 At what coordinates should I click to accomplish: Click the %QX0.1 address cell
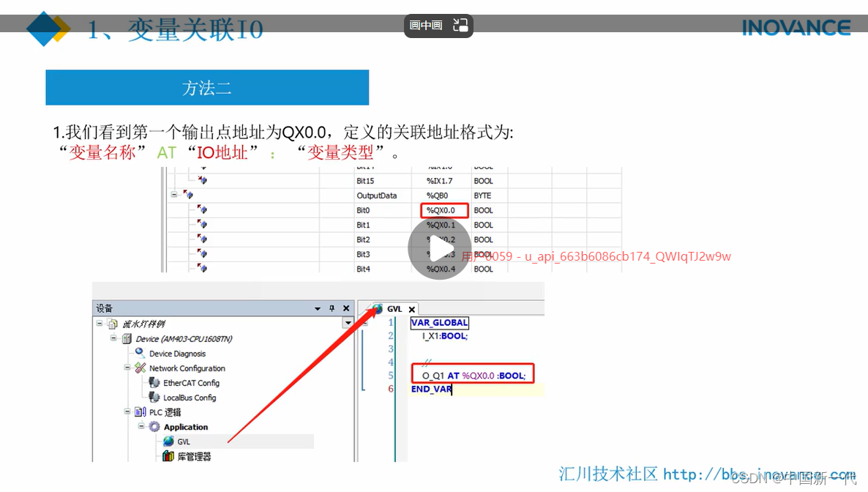(441, 225)
